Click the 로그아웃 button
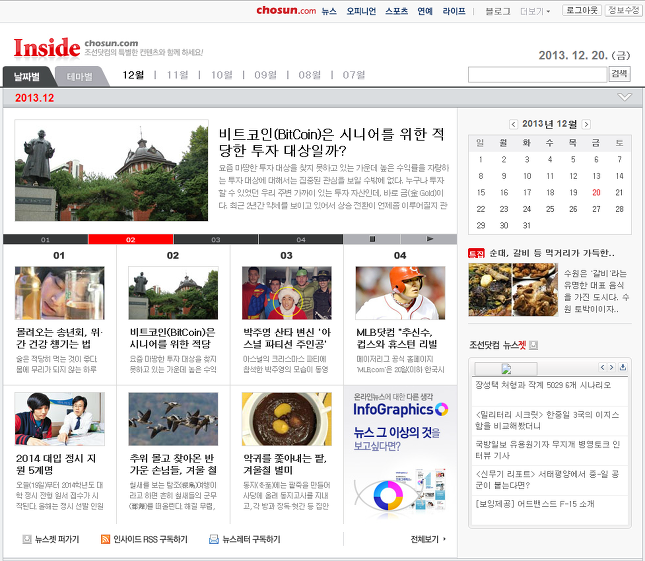Image resolution: width=645 pixels, height=561 pixels. (x=582, y=10)
